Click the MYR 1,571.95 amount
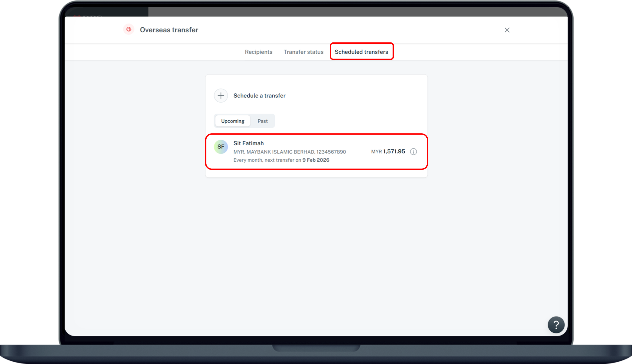This screenshot has height=364, width=632. click(388, 151)
